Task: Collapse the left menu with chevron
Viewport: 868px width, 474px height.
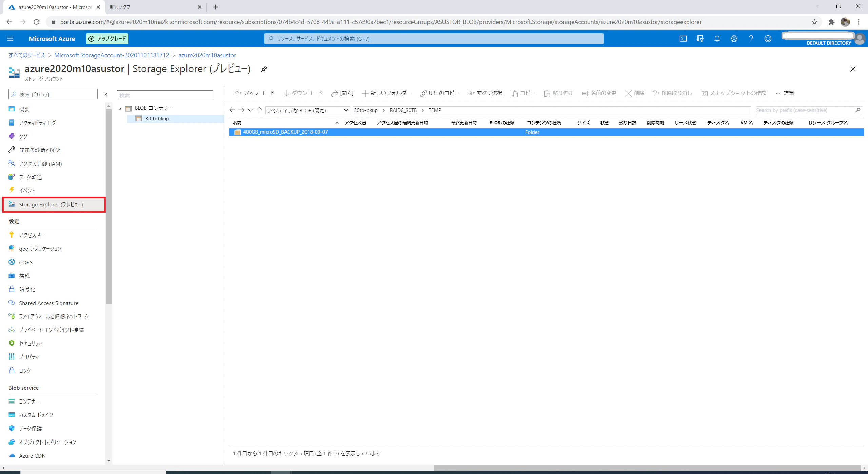Action: pyautogui.click(x=105, y=95)
